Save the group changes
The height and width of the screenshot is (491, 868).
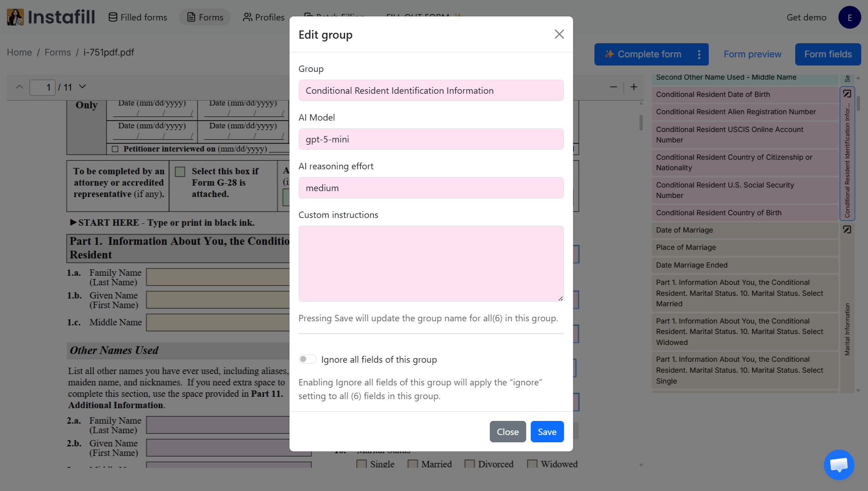[x=547, y=431]
